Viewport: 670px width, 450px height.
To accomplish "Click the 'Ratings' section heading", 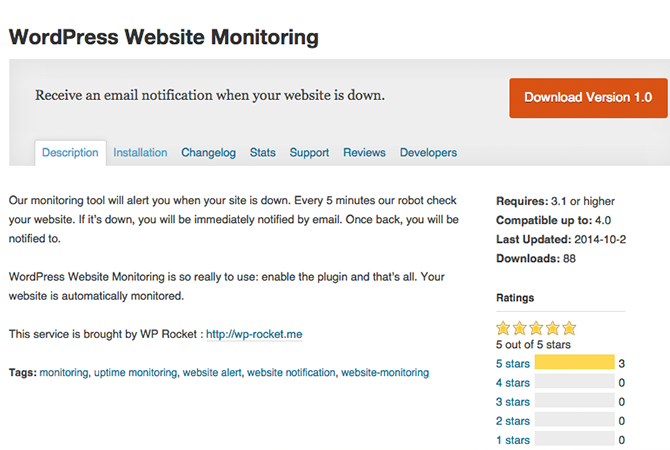I will pyautogui.click(x=515, y=298).
